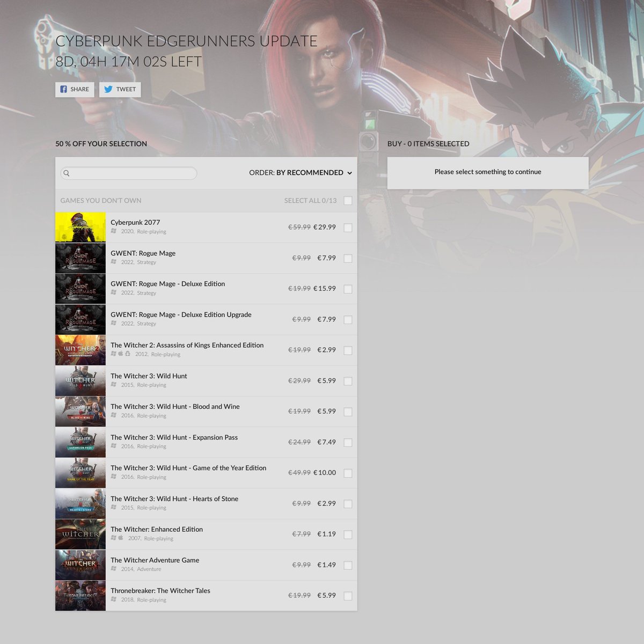Click the €1.49 Adventure Game price
Viewport: 644px width, 644px height.
[326, 565]
